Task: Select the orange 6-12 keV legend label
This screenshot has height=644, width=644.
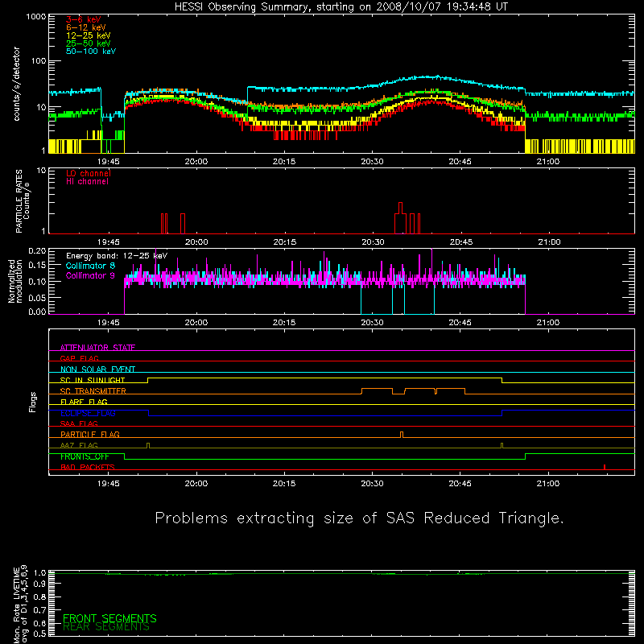Action: (86, 27)
